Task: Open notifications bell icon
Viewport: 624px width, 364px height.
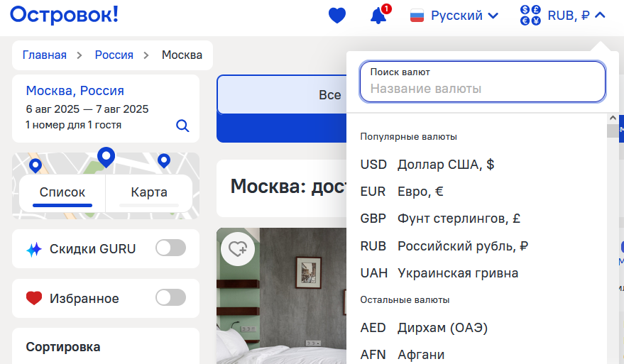Action: [378, 16]
